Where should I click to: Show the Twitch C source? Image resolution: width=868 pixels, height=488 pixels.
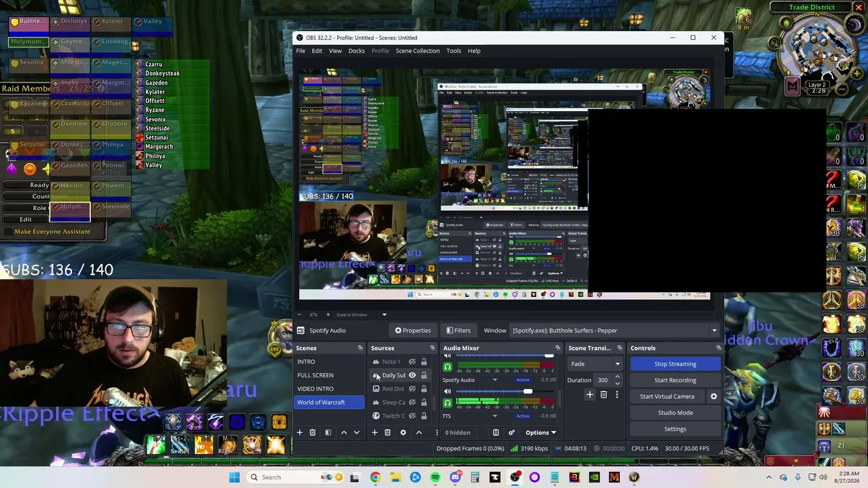coord(412,416)
